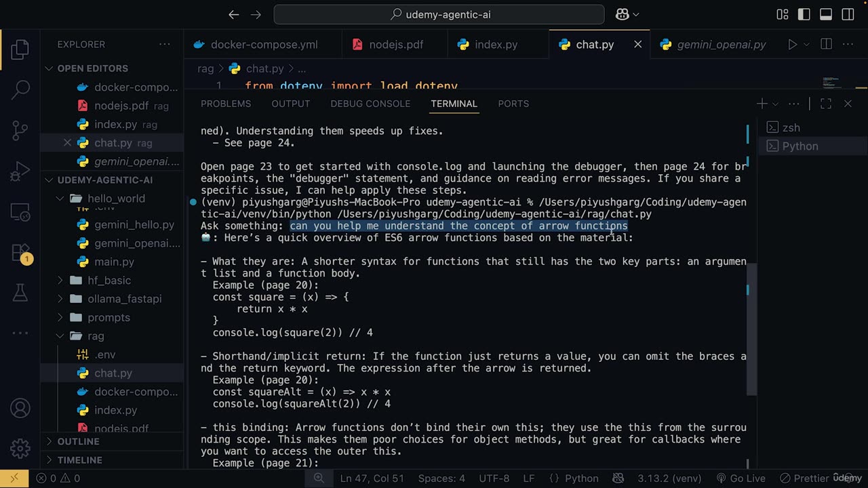Open Customize Layout in title bar
The height and width of the screenshot is (488, 868).
(x=783, y=14)
